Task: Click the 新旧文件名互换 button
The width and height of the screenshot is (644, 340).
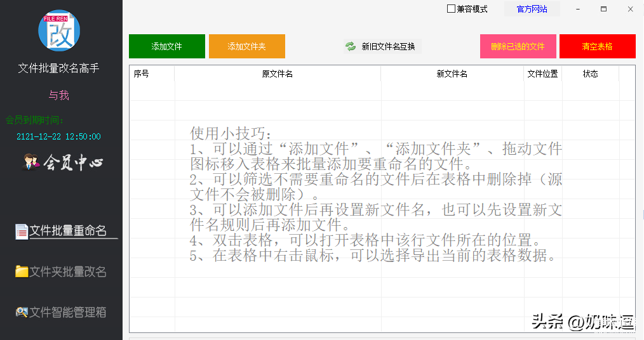Action: click(382, 46)
